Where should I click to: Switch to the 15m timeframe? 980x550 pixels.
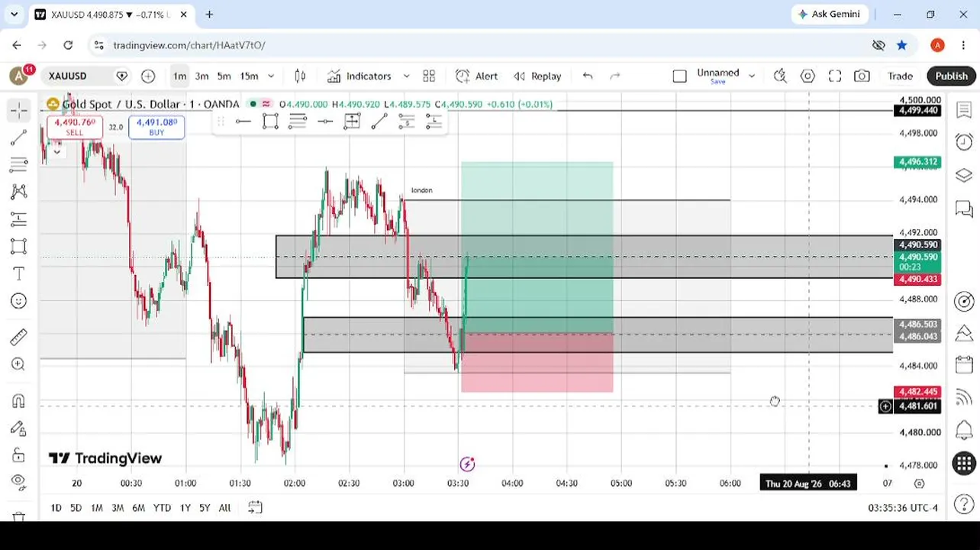(x=249, y=76)
